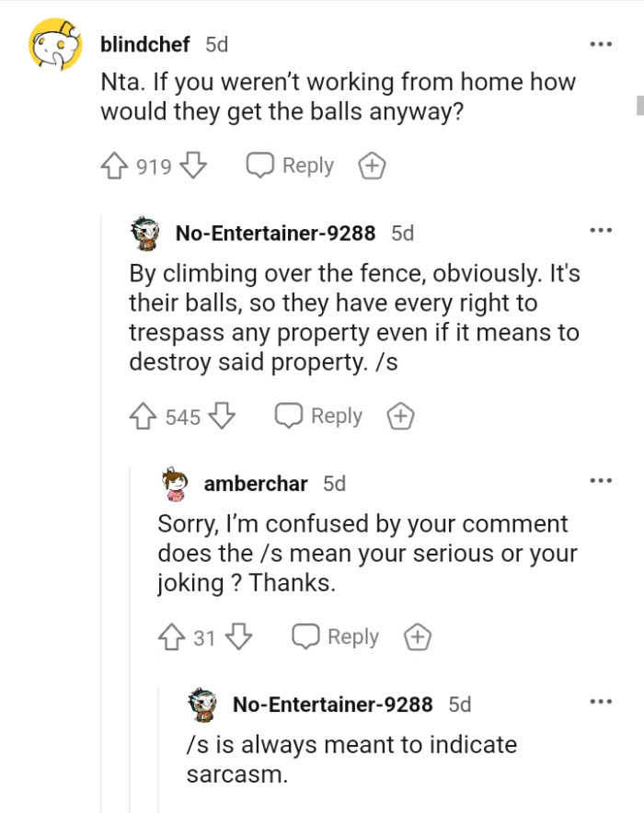The width and height of the screenshot is (644, 813).
Task: Add award to the 545-vote comment
Action: 400,417
